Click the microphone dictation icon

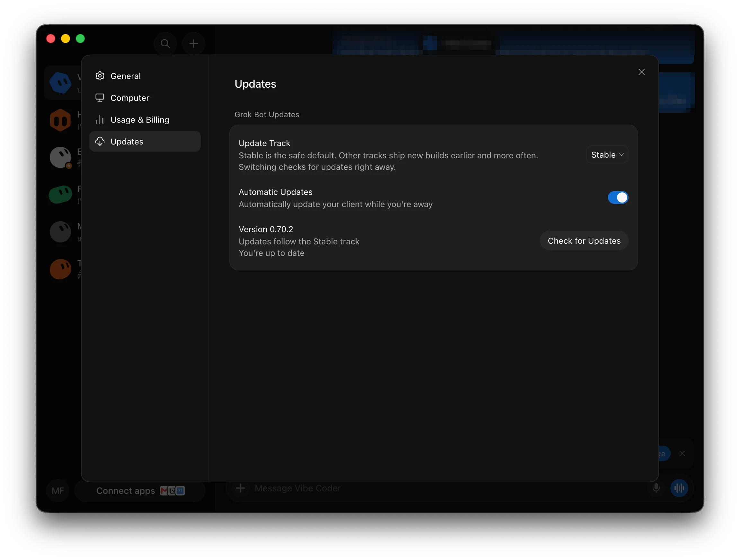pyautogui.click(x=656, y=488)
